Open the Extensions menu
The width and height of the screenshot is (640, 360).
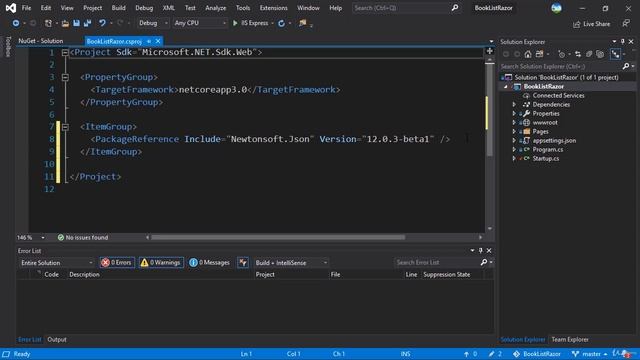point(273,8)
